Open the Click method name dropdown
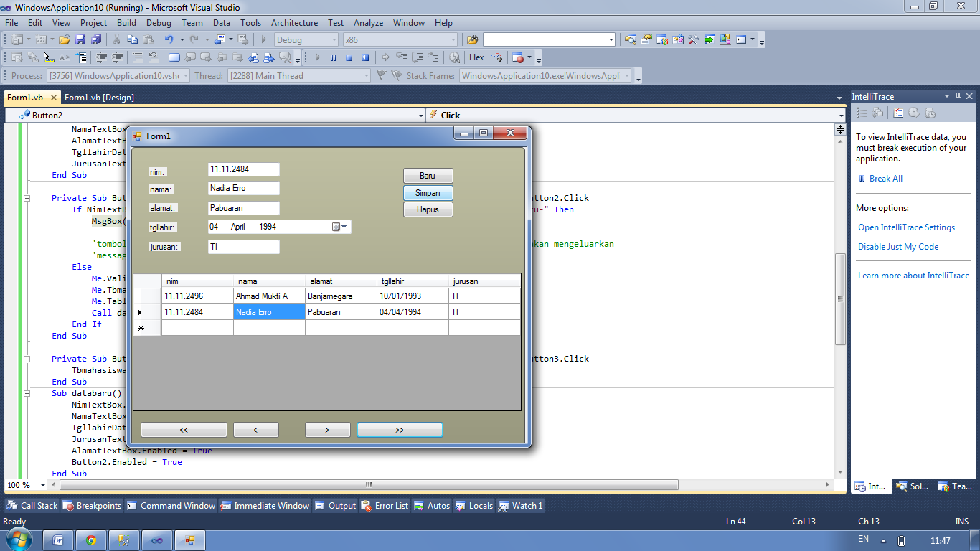This screenshot has height=551, width=980. click(x=842, y=115)
